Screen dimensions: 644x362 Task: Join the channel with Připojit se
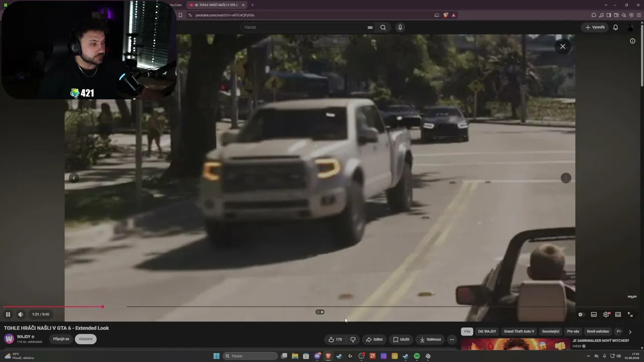[x=61, y=339]
